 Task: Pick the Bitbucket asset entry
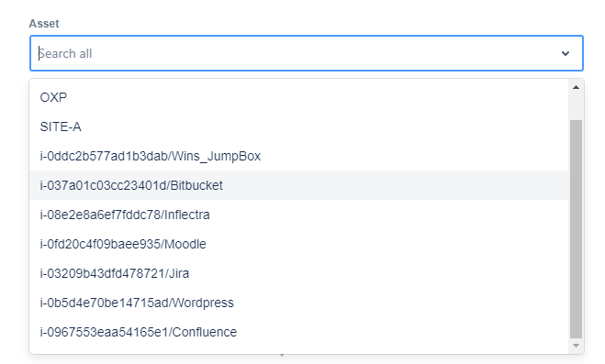click(298, 185)
